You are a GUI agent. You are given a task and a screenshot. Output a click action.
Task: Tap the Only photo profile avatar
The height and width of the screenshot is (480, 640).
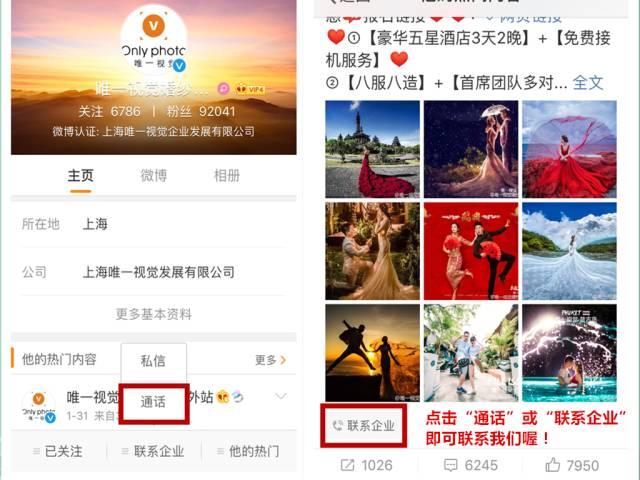coord(153,39)
